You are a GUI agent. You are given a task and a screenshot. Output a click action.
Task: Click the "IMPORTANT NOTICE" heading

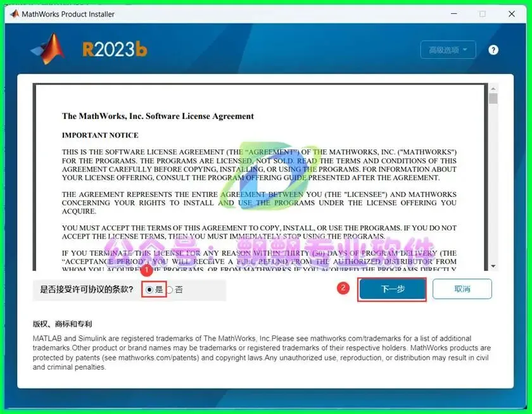pyautogui.click(x=100, y=135)
